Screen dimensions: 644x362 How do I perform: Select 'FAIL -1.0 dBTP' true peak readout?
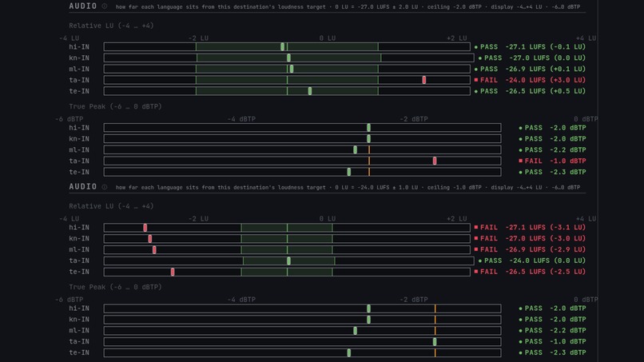(552, 161)
